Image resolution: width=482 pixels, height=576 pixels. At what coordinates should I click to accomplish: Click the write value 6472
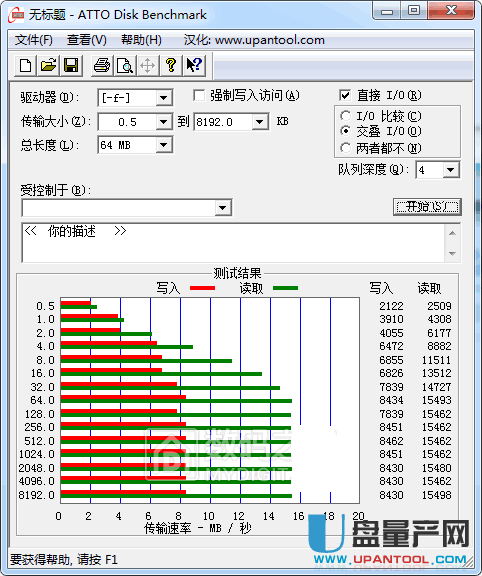point(391,346)
